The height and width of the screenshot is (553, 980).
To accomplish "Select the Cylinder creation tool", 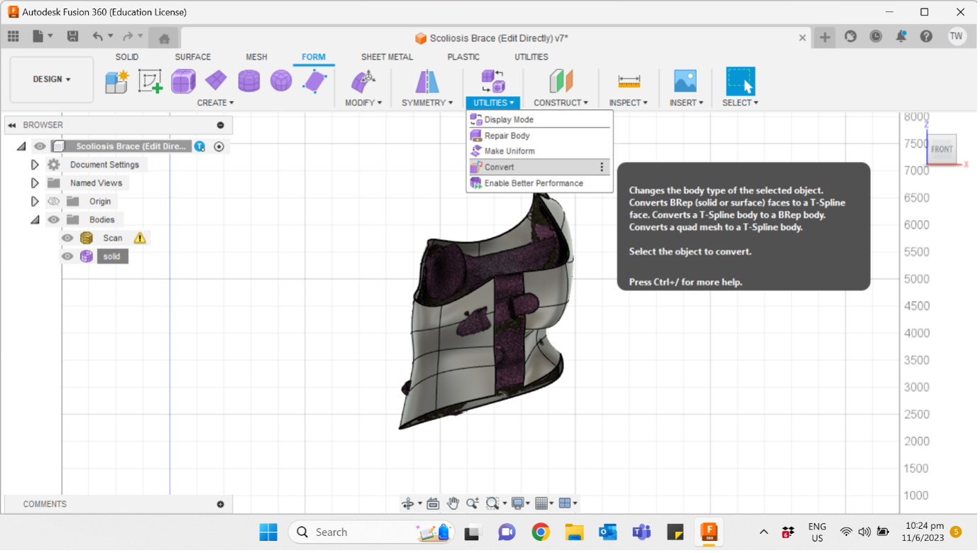I will (248, 80).
